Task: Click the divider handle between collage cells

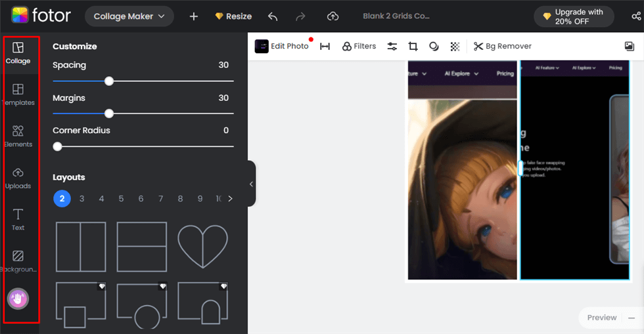Action: (520, 168)
